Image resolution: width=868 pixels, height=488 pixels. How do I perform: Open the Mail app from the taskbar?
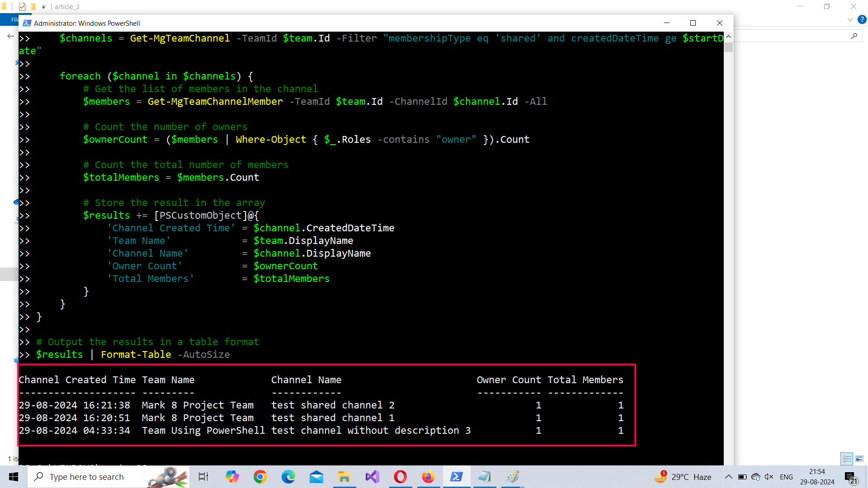[x=316, y=477]
